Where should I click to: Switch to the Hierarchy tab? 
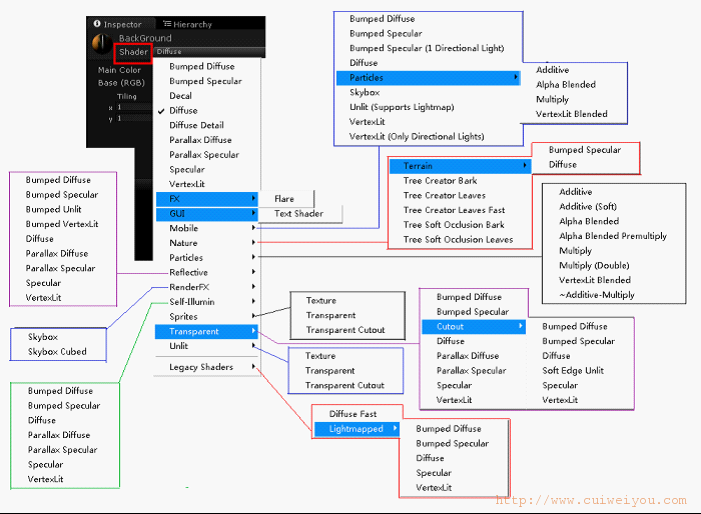coord(188,24)
